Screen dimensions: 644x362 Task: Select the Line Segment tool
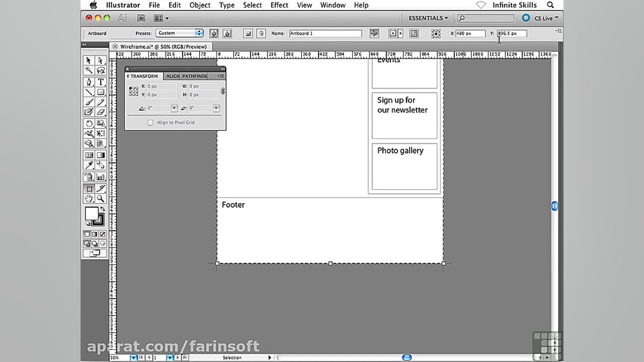point(89,92)
